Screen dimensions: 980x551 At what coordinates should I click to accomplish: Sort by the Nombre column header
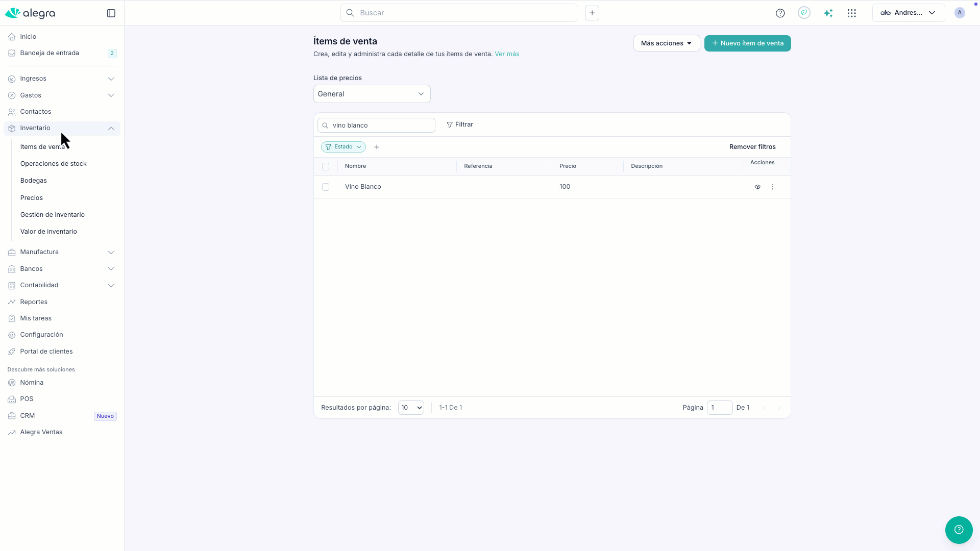click(355, 166)
